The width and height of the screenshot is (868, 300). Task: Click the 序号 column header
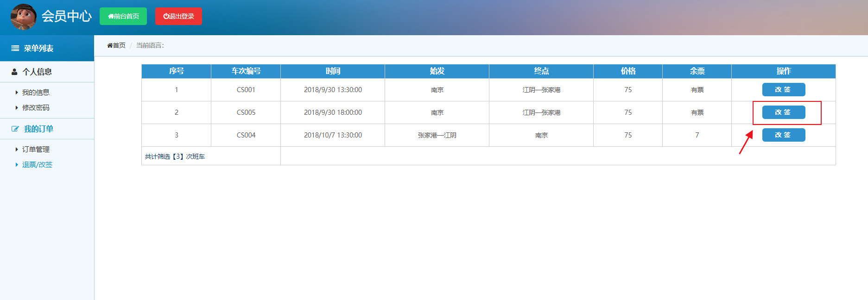coord(176,71)
